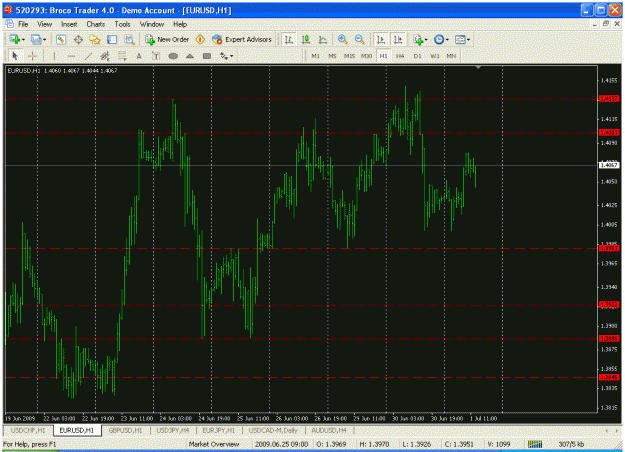The height and width of the screenshot is (452, 625).
Task: Select the Text Label 'T' tool
Action: point(156,56)
